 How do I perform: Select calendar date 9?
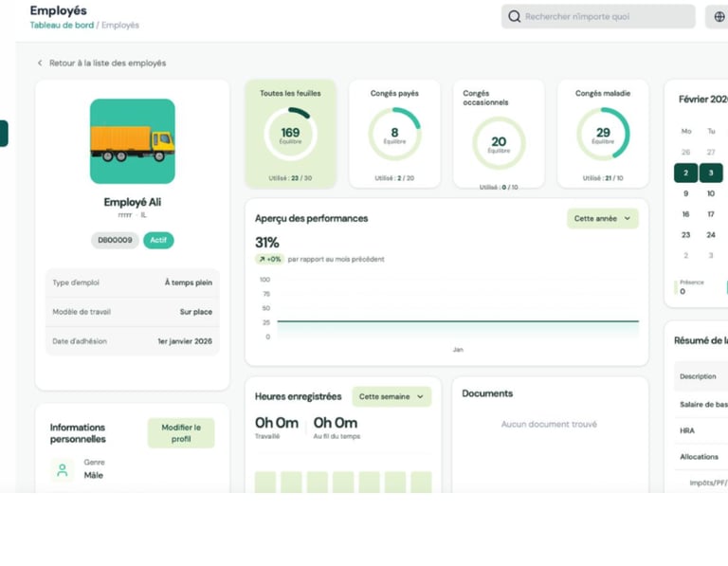685,193
